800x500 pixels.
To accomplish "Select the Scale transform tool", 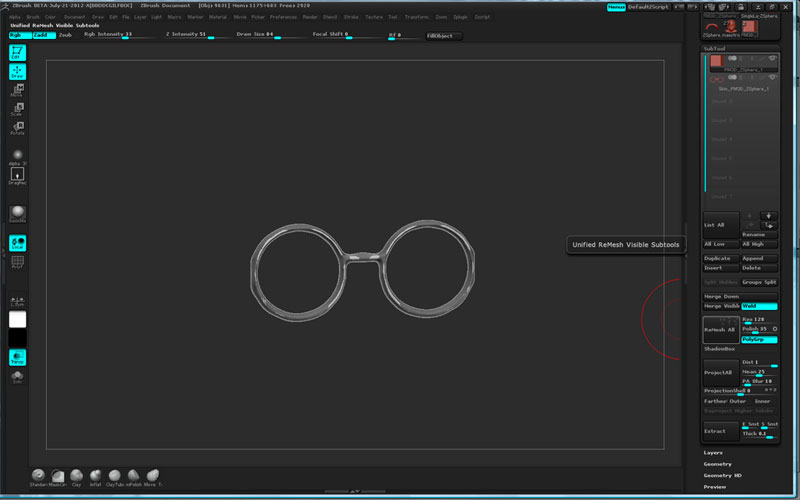I will pyautogui.click(x=17, y=109).
